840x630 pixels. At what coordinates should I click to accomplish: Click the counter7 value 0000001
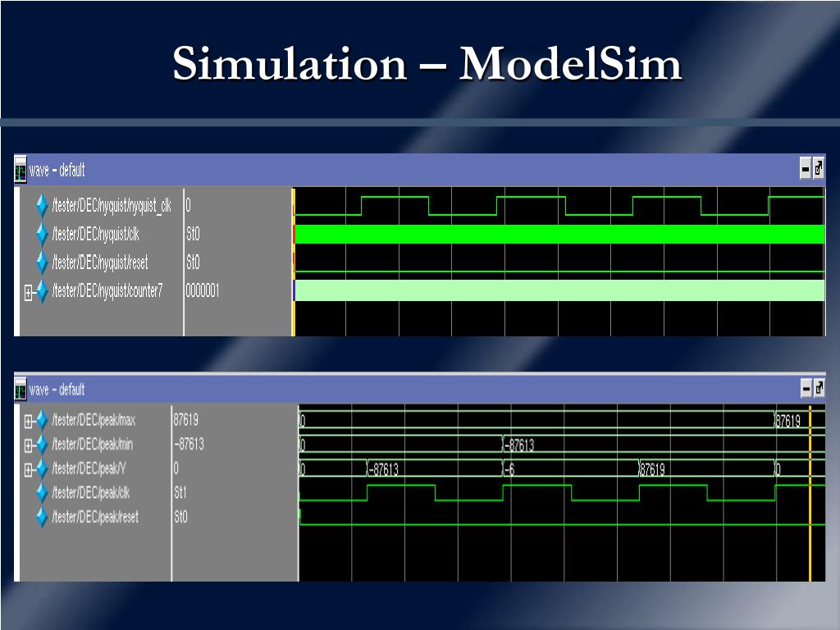click(203, 291)
